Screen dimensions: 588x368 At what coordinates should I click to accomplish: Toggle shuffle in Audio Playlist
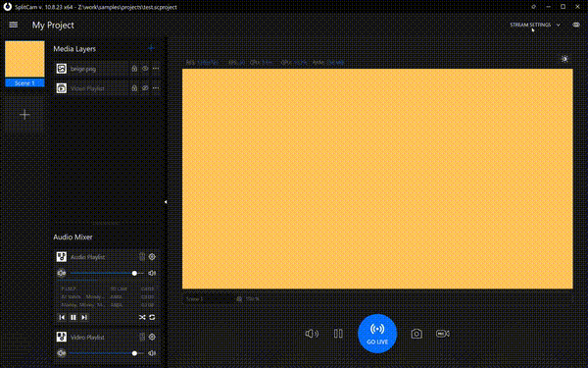pyautogui.click(x=142, y=317)
